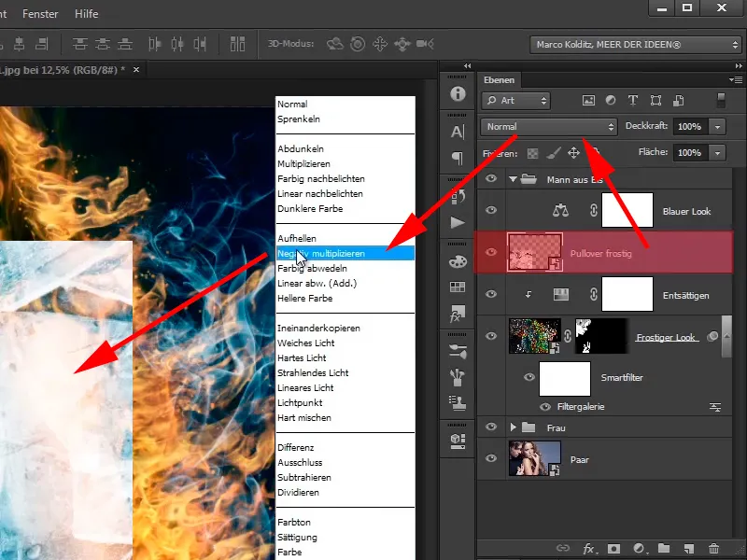Add a layer mask
The width and height of the screenshot is (747, 560).
coord(613,549)
